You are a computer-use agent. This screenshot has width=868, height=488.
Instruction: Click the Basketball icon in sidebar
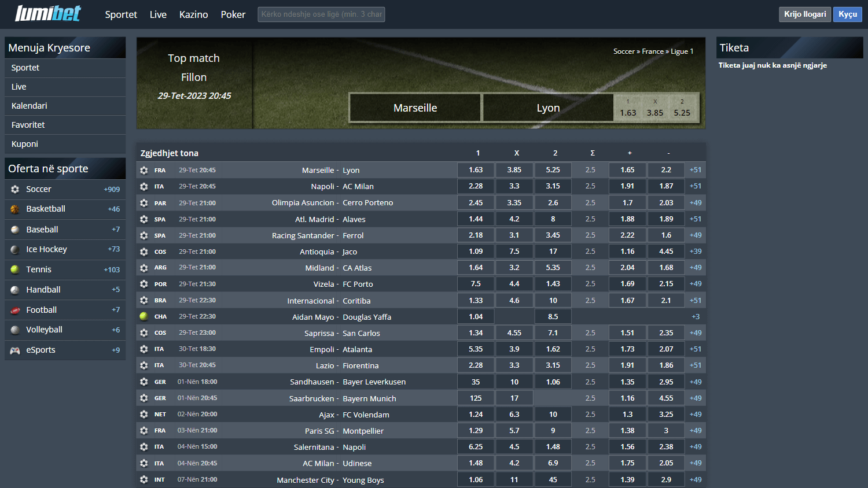(15, 209)
